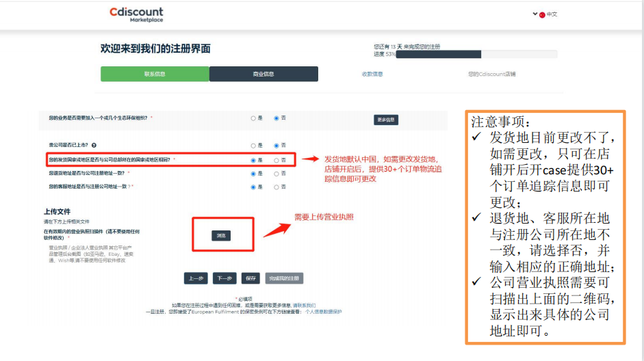Click the help icon beside 贵公司是否已上市

[94, 146]
